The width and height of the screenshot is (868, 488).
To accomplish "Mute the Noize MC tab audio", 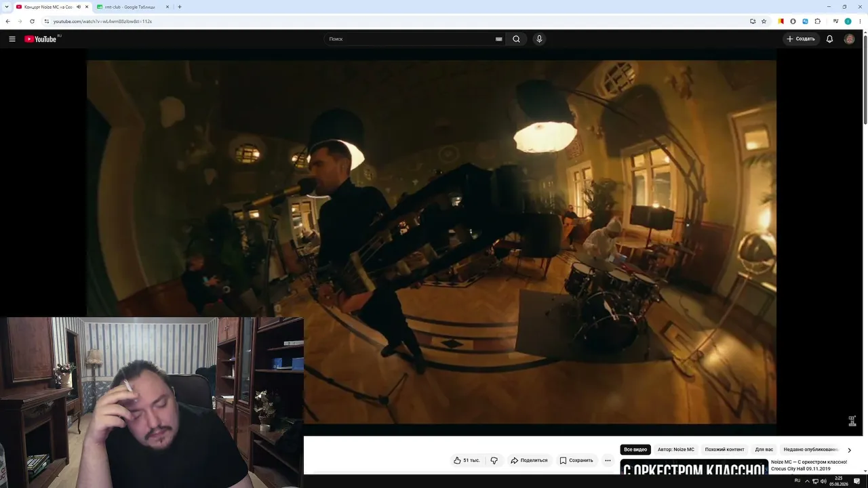I will click(x=79, y=7).
